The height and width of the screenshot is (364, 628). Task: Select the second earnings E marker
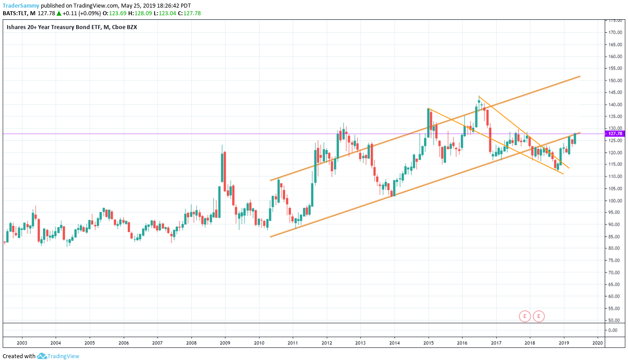pos(539,316)
